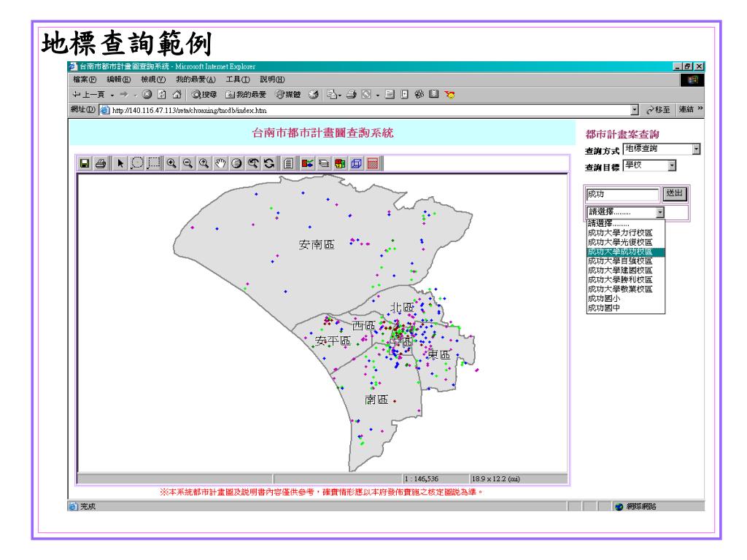Select 成功大學光復校區 from the list
This screenshot has width=747, height=560.
pyautogui.click(x=625, y=242)
